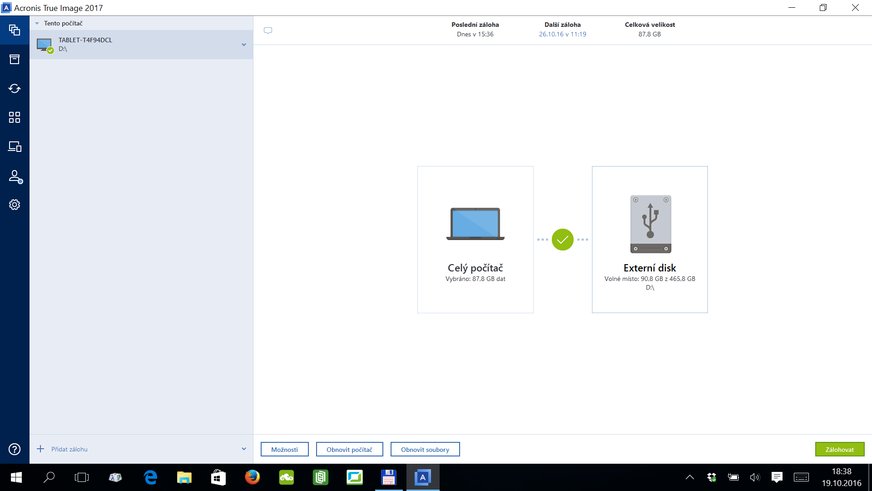Open the Dashboard devices icon
Image resolution: width=872 pixels, height=491 pixels.
tap(14, 146)
